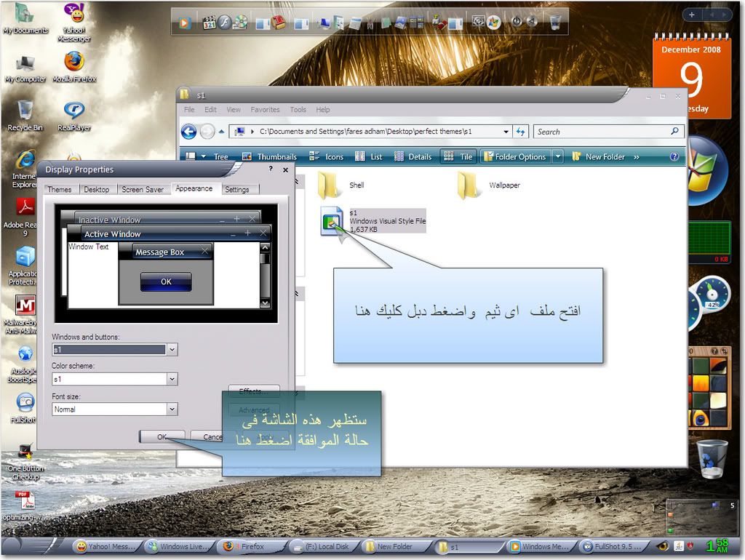
Task: Open the s1 Windows Visual Style file
Action: coord(332,220)
